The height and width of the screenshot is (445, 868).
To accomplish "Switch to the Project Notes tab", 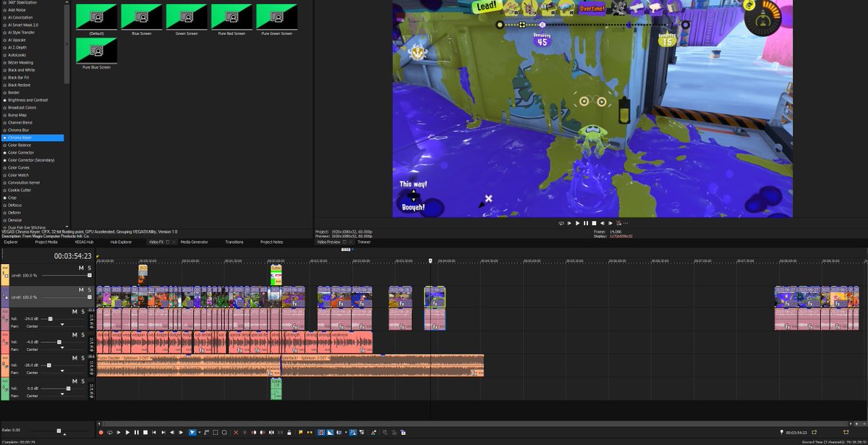I will (272, 242).
